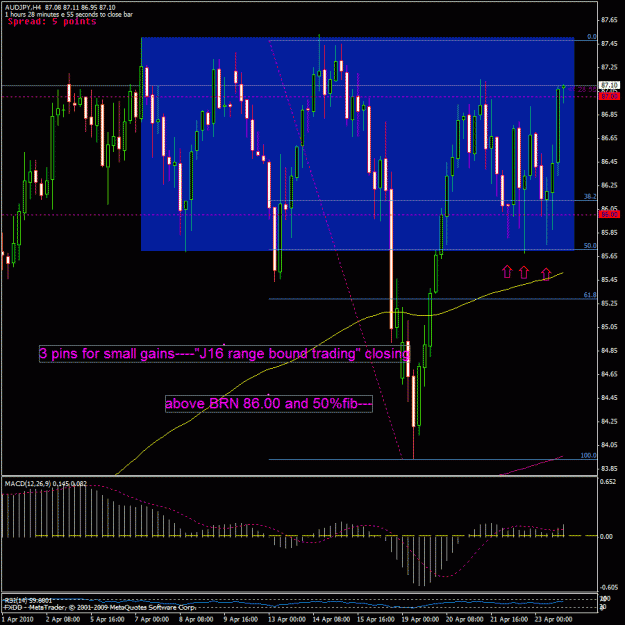Click the time to close bar countdown text

pos(69,14)
